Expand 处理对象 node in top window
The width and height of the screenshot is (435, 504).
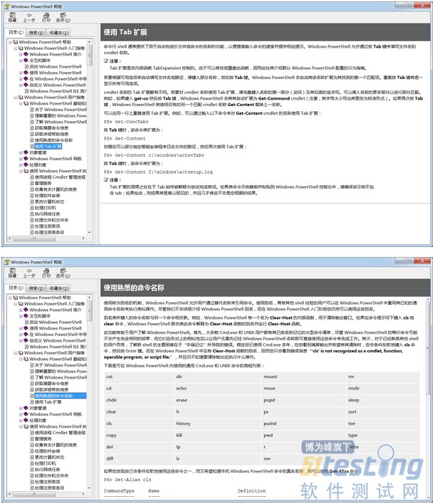click(21, 165)
